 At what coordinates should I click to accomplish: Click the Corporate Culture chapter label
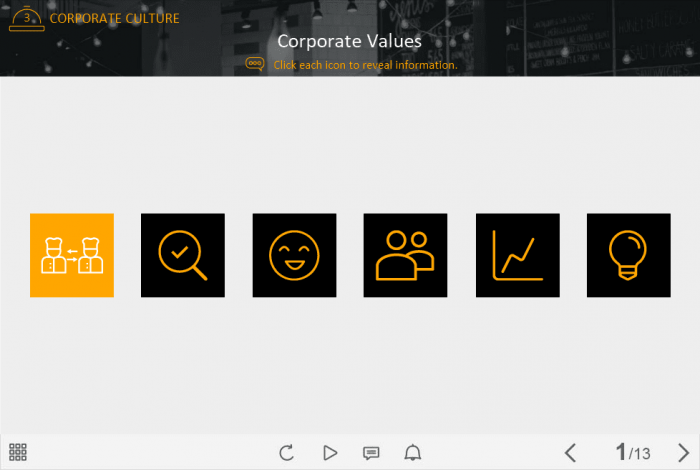[115, 18]
